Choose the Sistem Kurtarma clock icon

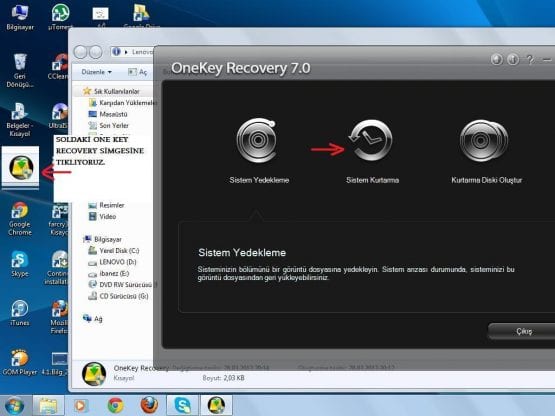pyautogui.click(x=371, y=141)
